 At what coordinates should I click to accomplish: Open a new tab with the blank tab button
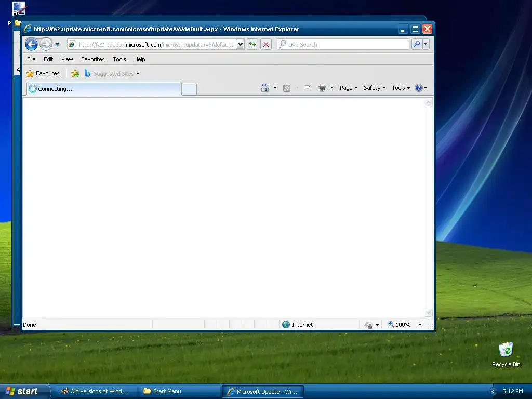click(189, 89)
